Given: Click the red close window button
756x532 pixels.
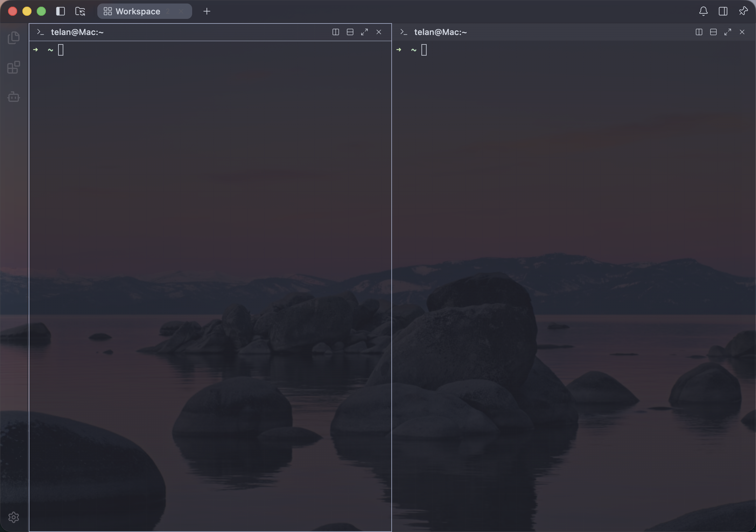Looking at the screenshot, I should pos(13,11).
